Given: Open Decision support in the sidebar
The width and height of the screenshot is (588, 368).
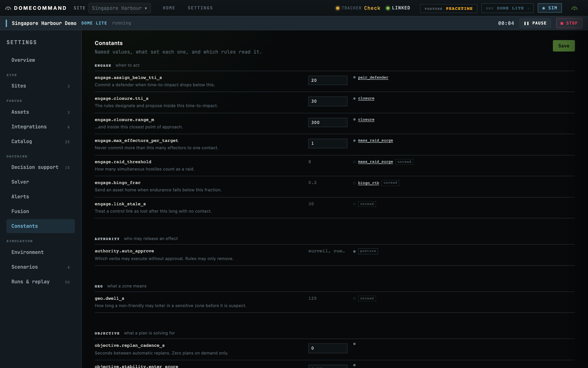Looking at the screenshot, I should 41,167.
